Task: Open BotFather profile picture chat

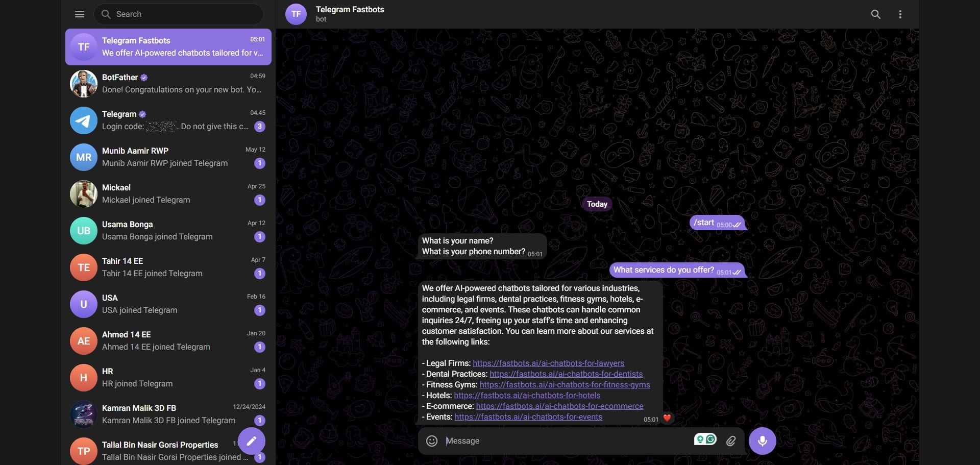Action: [x=84, y=84]
